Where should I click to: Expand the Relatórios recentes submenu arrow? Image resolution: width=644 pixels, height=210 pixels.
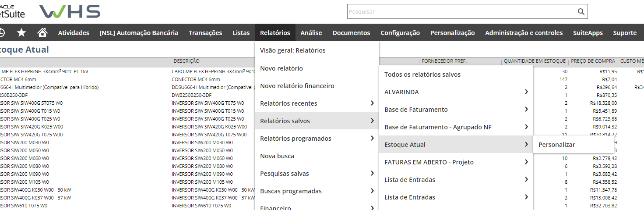point(372,103)
